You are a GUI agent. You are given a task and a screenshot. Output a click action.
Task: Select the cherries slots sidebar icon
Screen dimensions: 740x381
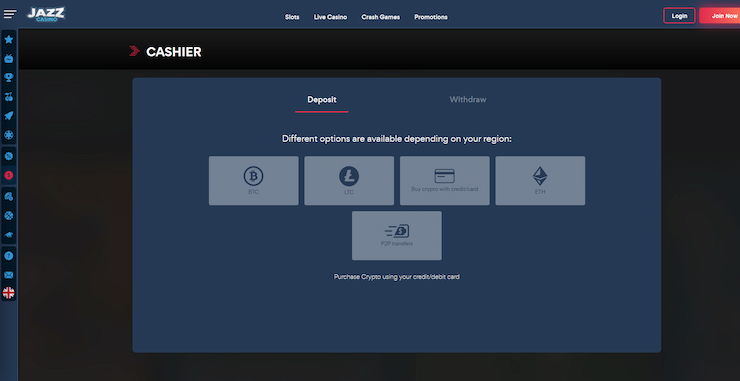pyautogui.click(x=8, y=97)
